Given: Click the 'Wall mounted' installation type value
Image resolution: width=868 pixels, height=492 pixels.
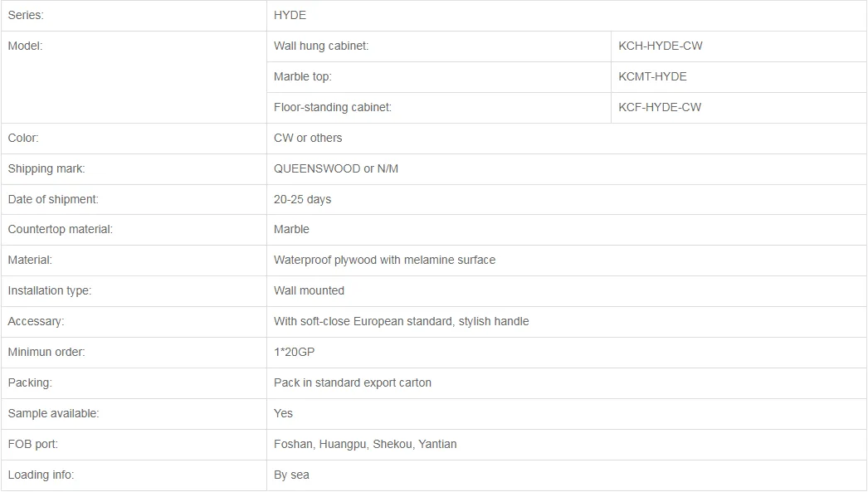Looking at the screenshot, I should pos(309,291).
